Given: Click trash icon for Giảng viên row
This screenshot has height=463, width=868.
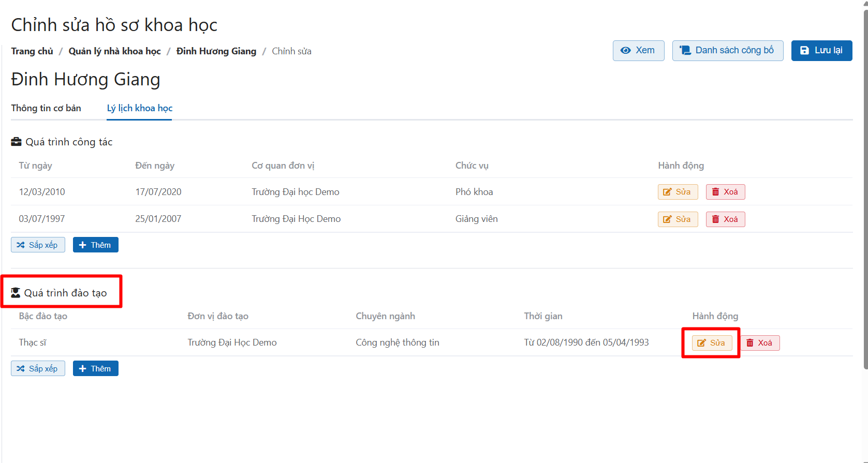Looking at the screenshot, I should point(715,219).
